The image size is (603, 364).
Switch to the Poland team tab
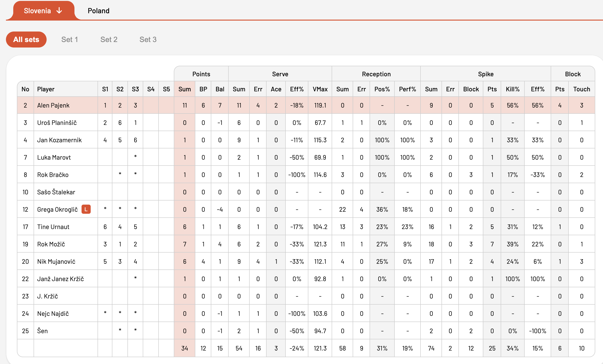coord(98,11)
